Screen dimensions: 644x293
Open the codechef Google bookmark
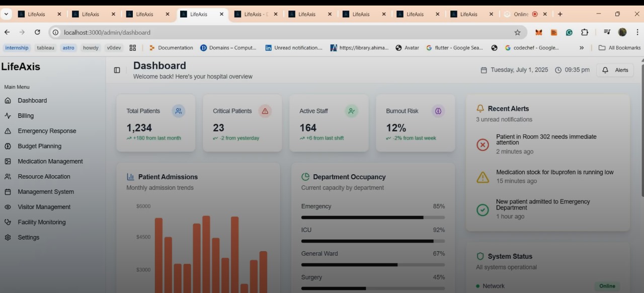[x=532, y=48]
